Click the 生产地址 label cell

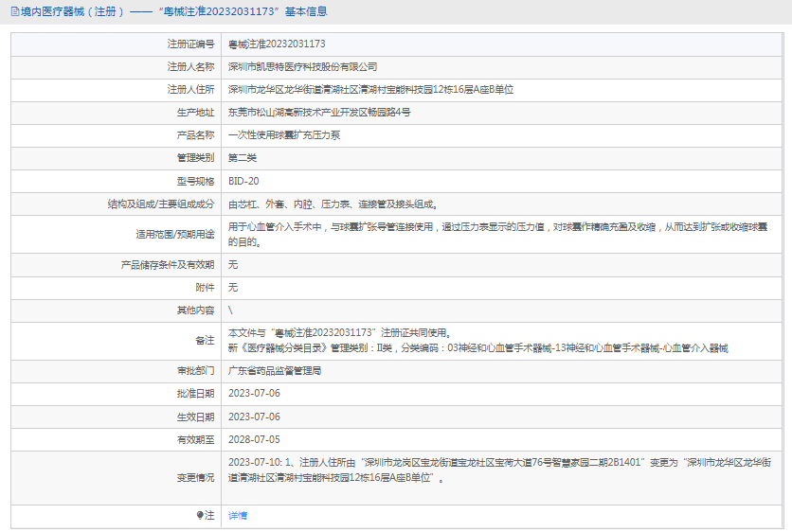117,113
